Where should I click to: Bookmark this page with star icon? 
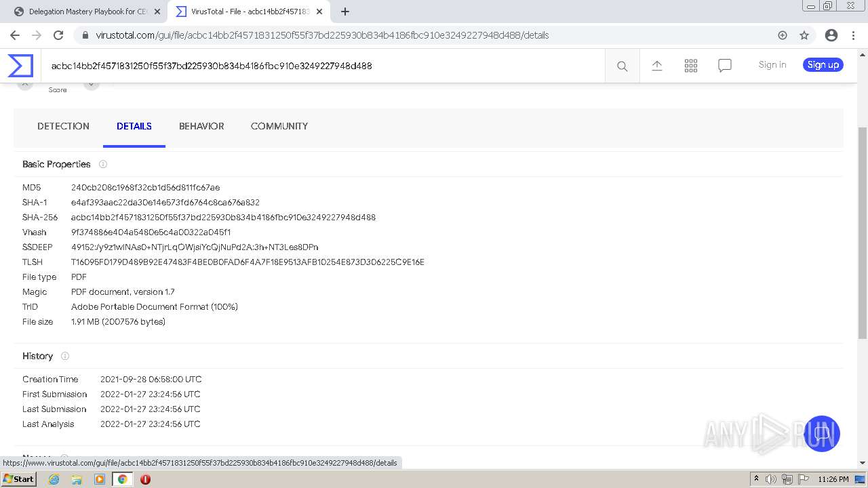pyautogui.click(x=804, y=35)
